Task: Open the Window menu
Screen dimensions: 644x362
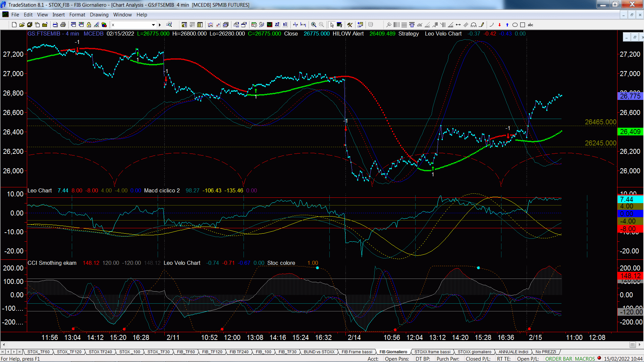Action: (x=122, y=15)
